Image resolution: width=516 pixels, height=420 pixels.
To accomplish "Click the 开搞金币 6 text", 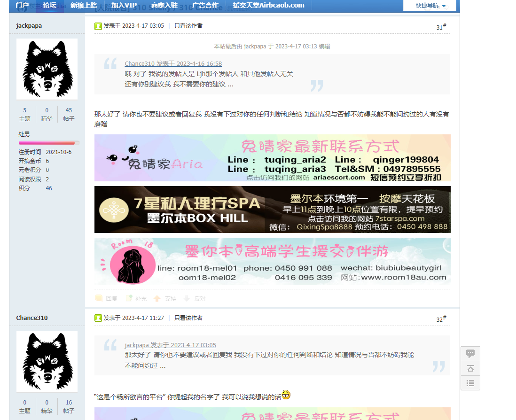I will click(33, 161).
